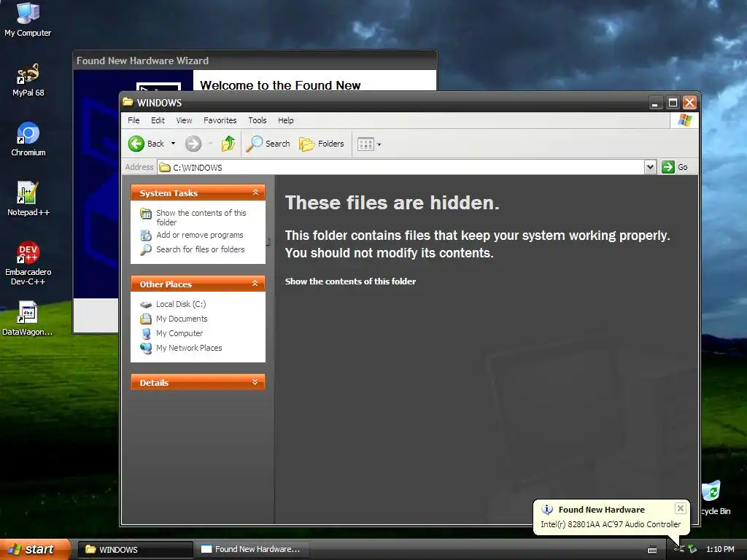Image resolution: width=747 pixels, height=560 pixels.
Task: Click Add or remove programs
Action: click(200, 236)
